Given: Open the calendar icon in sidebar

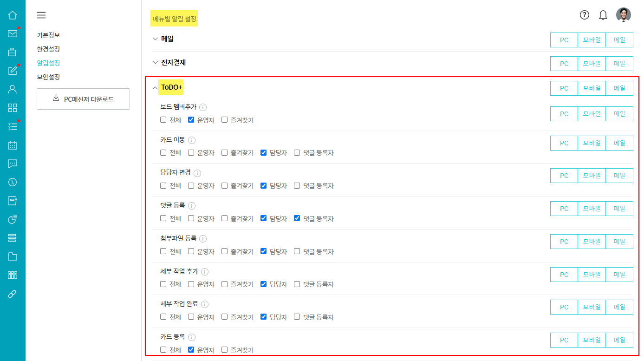Looking at the screenshot, I should click(13, 145).
